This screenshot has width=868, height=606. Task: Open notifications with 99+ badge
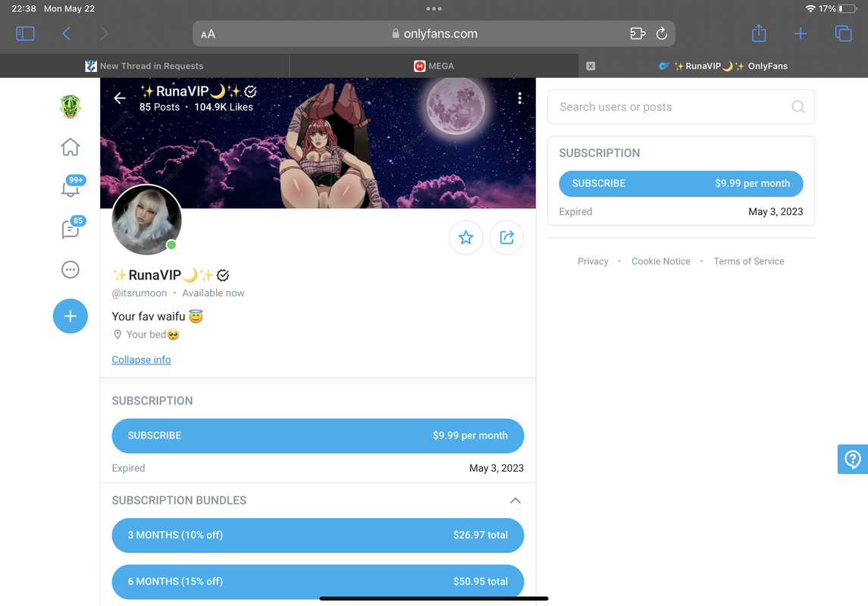71,187
